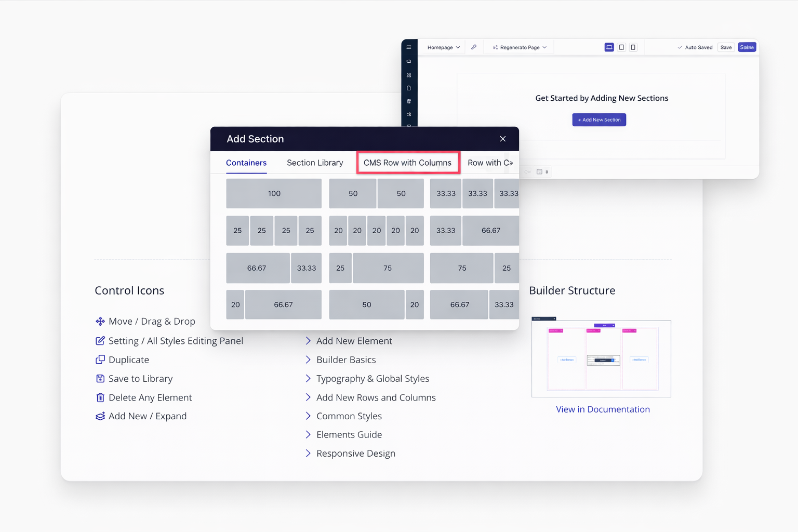This screenshot has height=532, width=798.
Task: Click the wrench settings icon beside Homepage
Action: pyautogui.click(x=474, y=47)
